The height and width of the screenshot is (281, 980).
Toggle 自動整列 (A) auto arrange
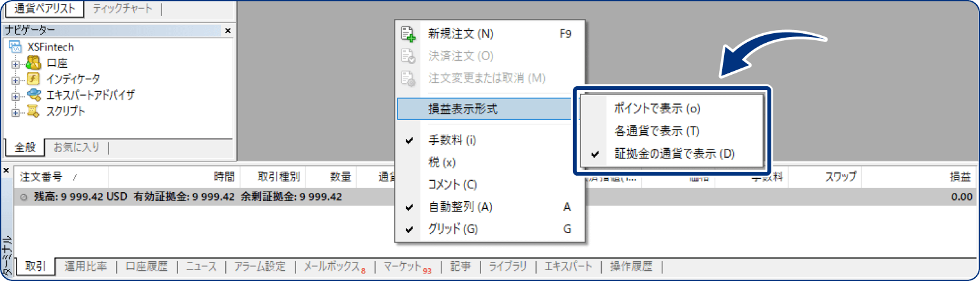[490, 207]
